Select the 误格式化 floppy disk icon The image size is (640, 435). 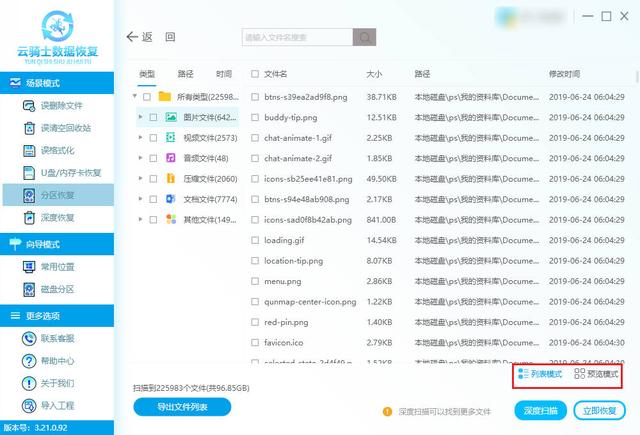tap(29, 151)
